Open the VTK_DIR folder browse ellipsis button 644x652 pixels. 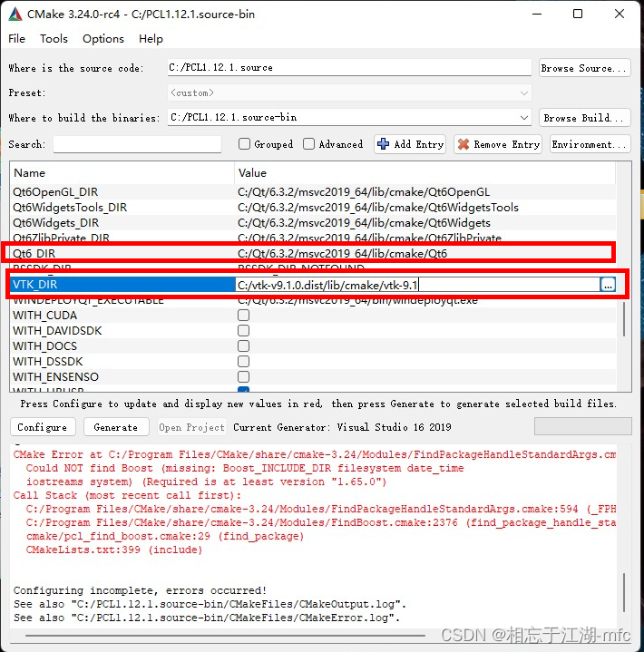(x=608, y=285)
